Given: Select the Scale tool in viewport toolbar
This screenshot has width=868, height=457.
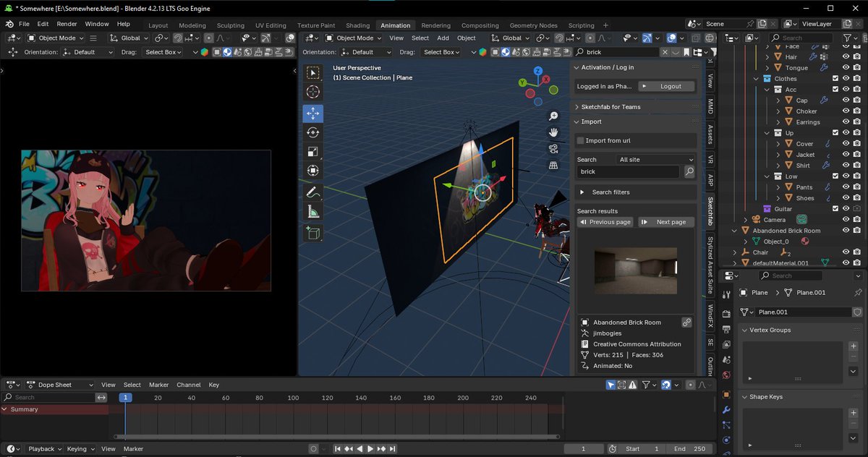Looking at the screenshot, I should pyautogui.click(x=313, y=151).
